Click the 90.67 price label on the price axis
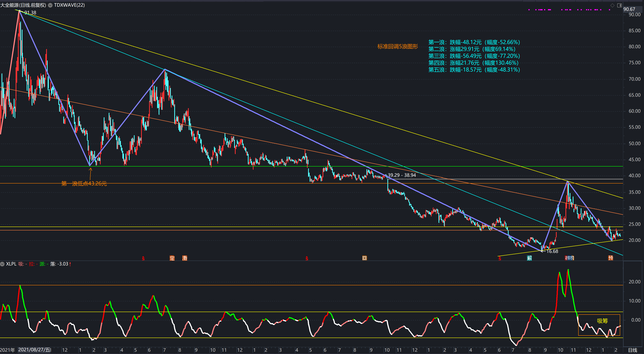This screenshot has width=644, height=354. (629, 9)
